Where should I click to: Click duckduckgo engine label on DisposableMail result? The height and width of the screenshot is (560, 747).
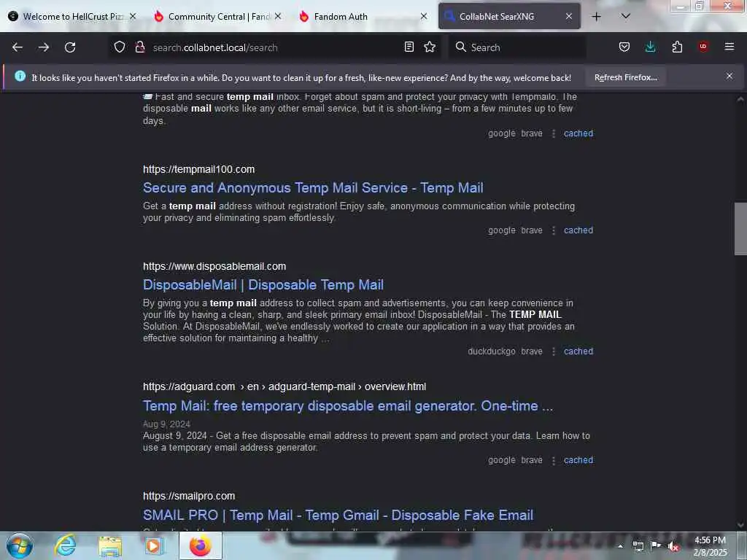pos(491,351)
